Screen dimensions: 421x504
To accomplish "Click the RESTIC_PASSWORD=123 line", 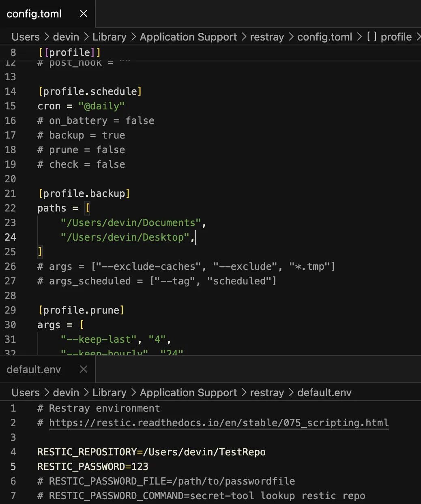I will (93, 467).
